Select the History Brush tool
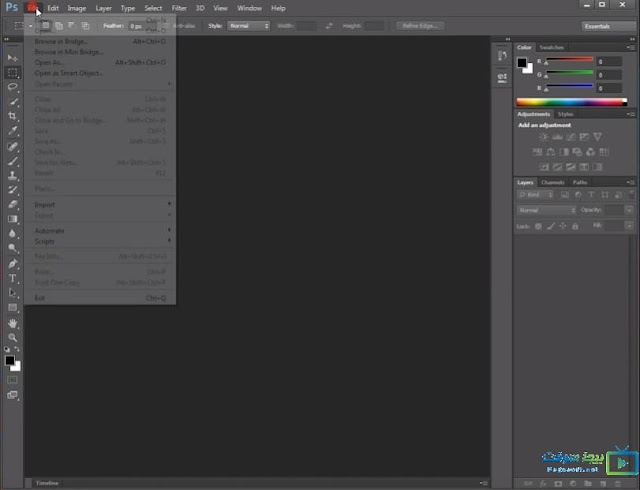 tap(13, 190)
